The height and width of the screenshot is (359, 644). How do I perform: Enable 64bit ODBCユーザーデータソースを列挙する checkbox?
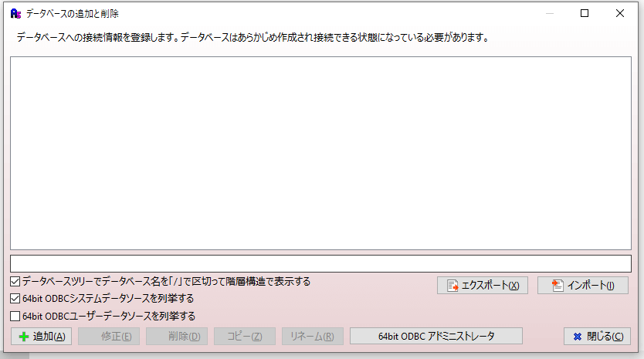(x=15, y=316)
